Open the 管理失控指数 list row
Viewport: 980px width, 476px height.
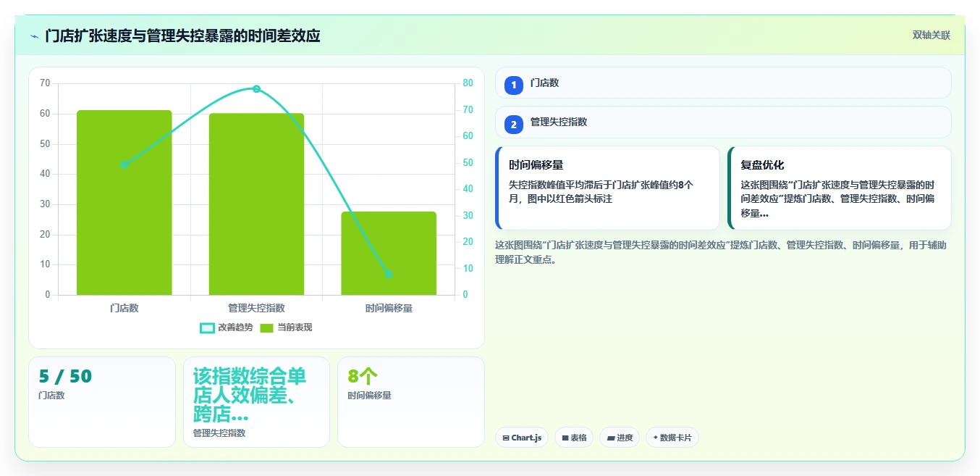pos(723,122)
